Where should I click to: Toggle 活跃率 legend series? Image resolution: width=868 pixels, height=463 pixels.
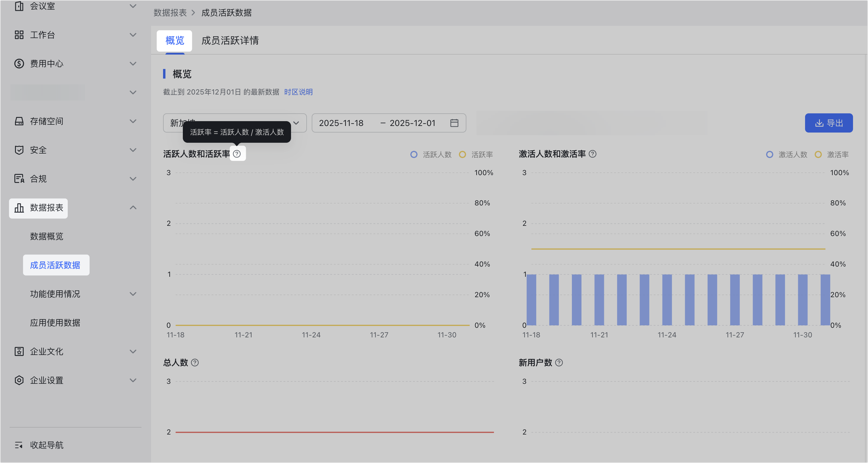(476, 154)
